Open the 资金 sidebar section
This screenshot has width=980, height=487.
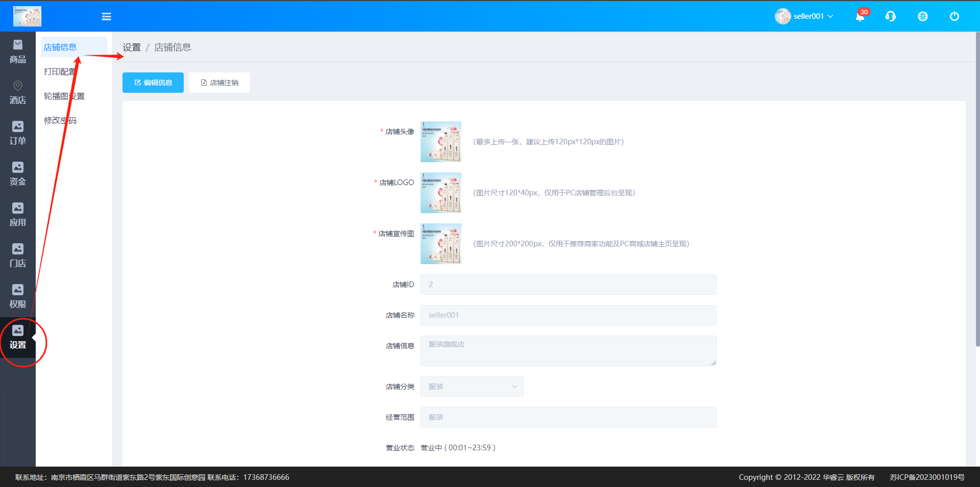[x=18, y=174]
